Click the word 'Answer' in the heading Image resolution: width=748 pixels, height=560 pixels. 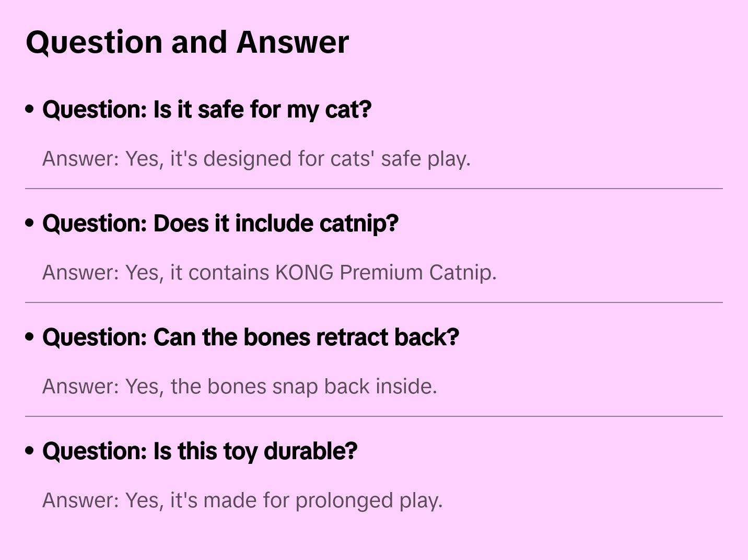pos(292,42)
